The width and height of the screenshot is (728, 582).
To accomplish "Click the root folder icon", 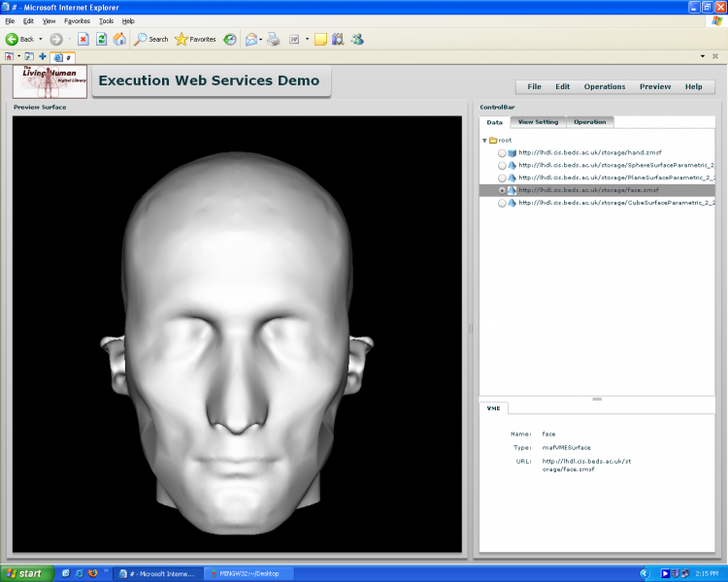I will click(493, 140).
